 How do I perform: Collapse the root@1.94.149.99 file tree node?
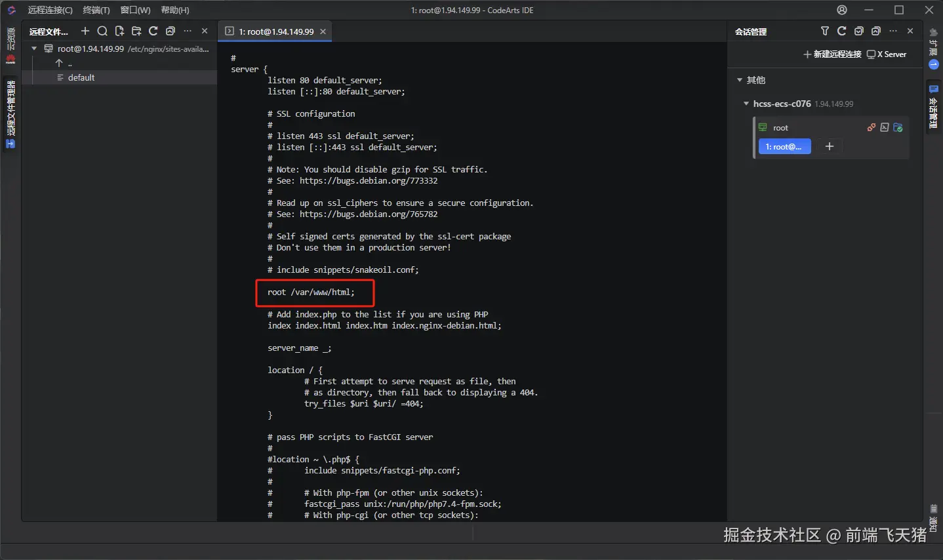coord(34,49)
